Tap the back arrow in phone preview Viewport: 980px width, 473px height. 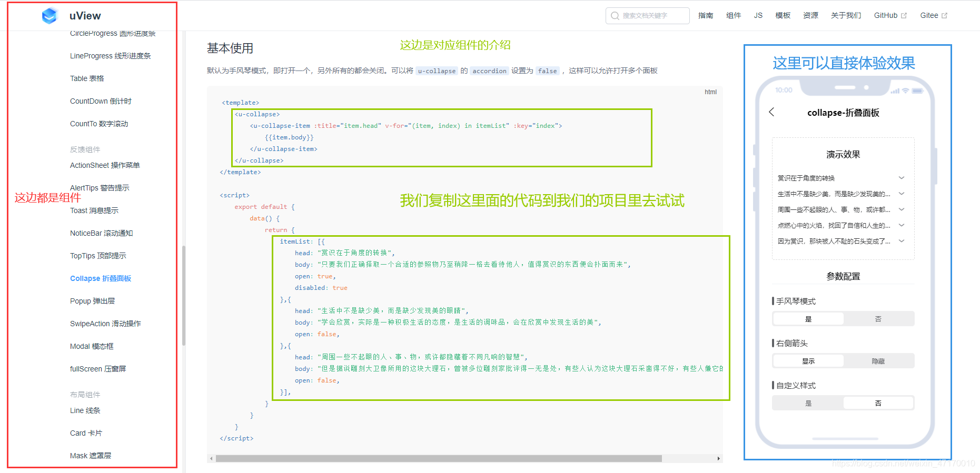pos(771,112)
